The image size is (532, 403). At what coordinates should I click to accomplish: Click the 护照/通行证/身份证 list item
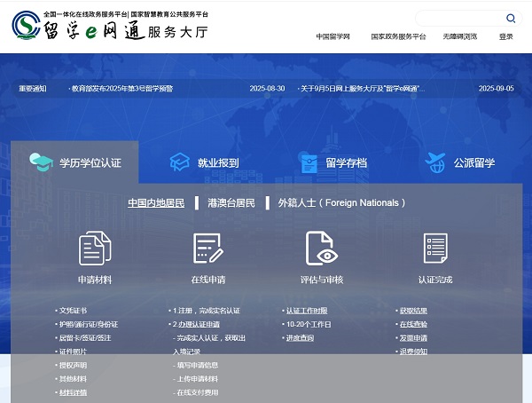[89, 324]
